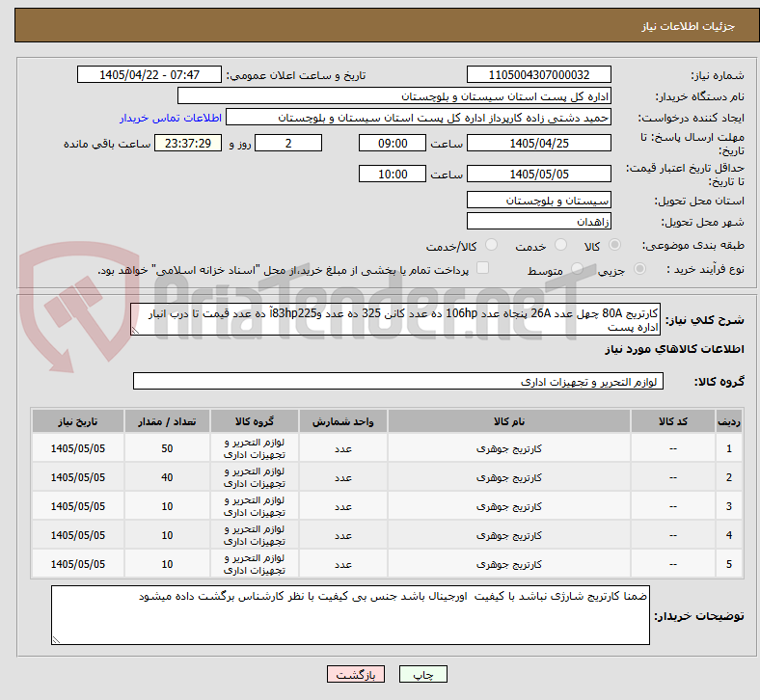The image size is (760, 700).
Task: Select the کالا radio button
Action: [614, 245]
